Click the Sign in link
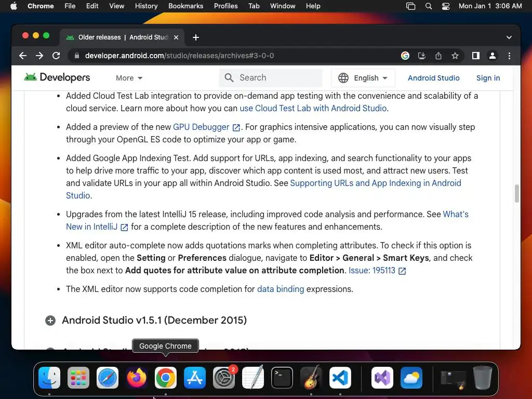This screenshot has height=399, width=532. (488, 78)
